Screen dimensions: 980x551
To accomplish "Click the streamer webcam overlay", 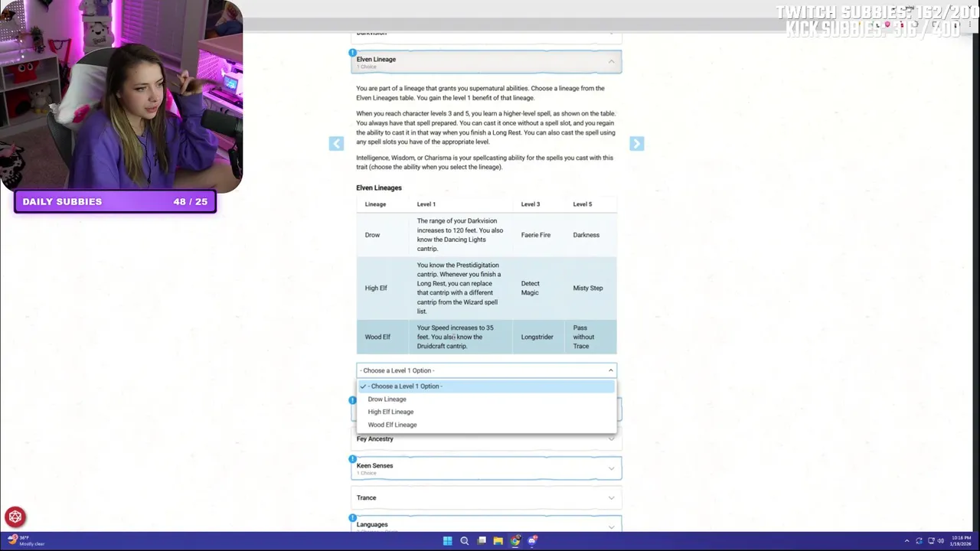I will point(122,96).
